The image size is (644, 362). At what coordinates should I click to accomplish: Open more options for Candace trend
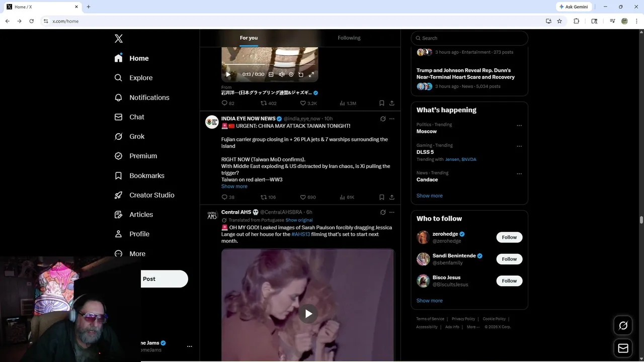pos(519,174)
